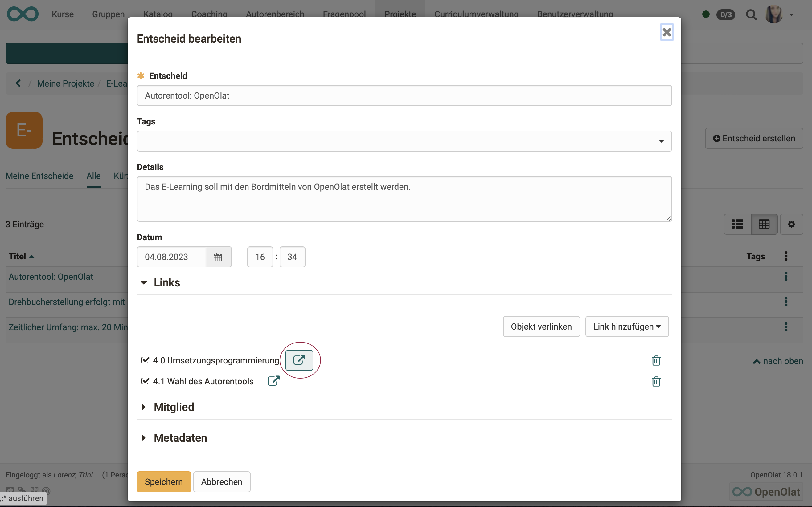
Task: Open linked 4.1 Wahl des Autorentools
Action: point(273,381)
